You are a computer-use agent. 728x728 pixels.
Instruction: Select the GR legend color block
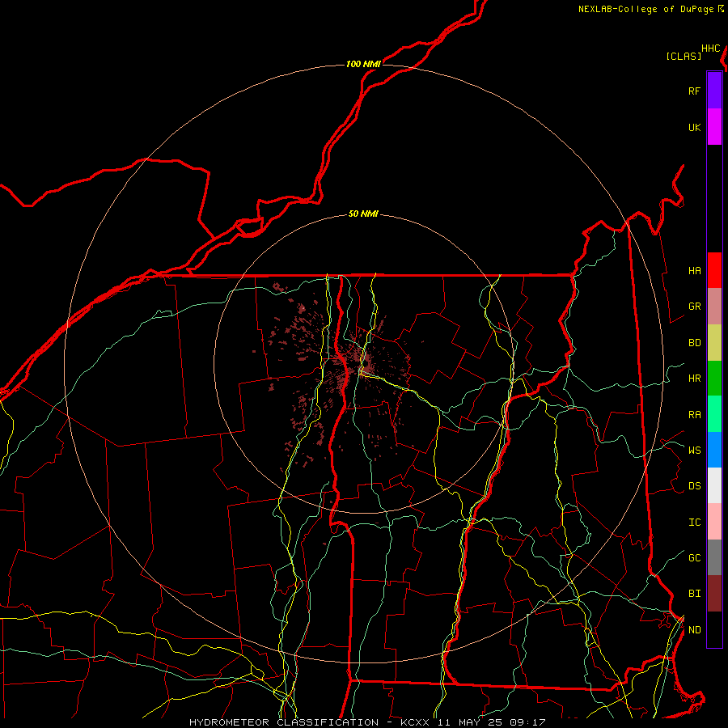[714, 307]
